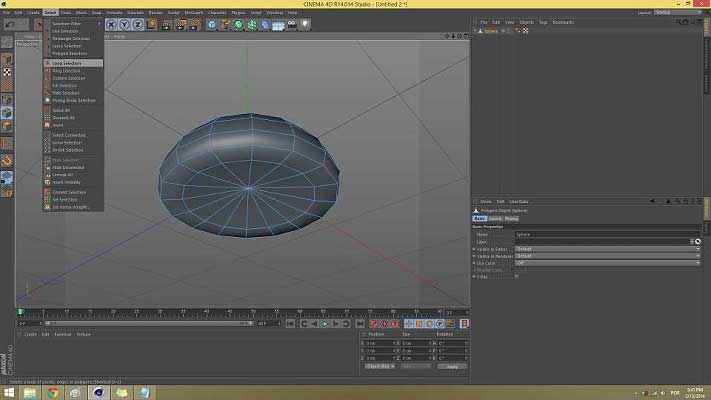Switch to the Basic tab in Attributes
711x400 pixels.
pyautogui.click(x=480, y=218)
